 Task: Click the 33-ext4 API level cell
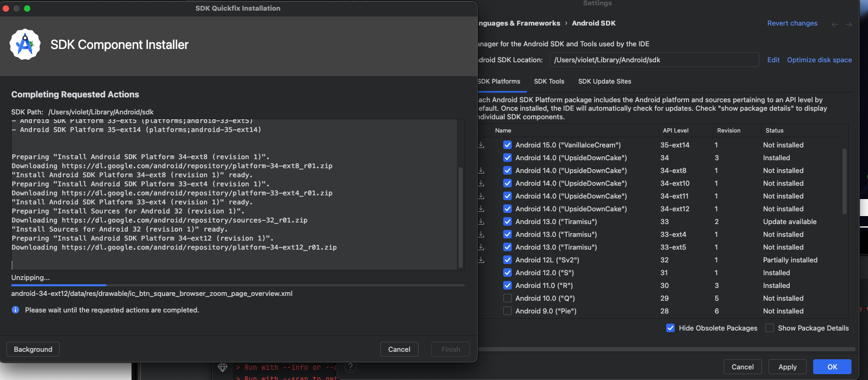point(673,234)
